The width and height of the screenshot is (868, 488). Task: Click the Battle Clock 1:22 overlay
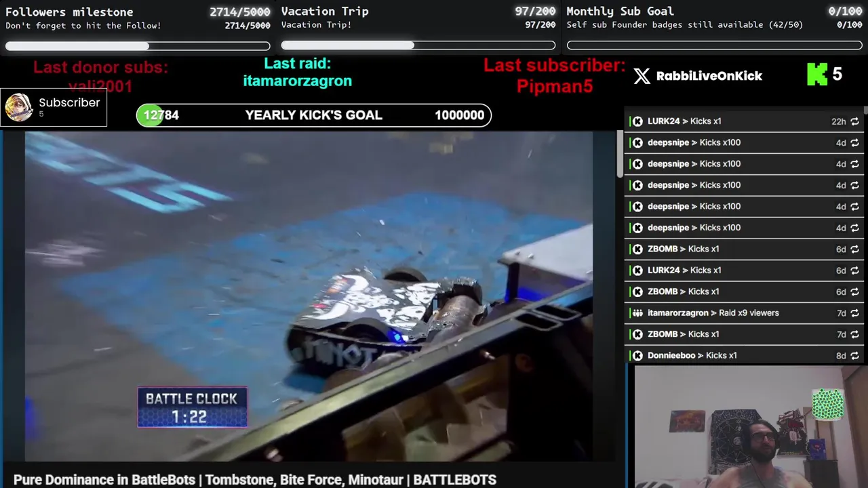[192, 407]
